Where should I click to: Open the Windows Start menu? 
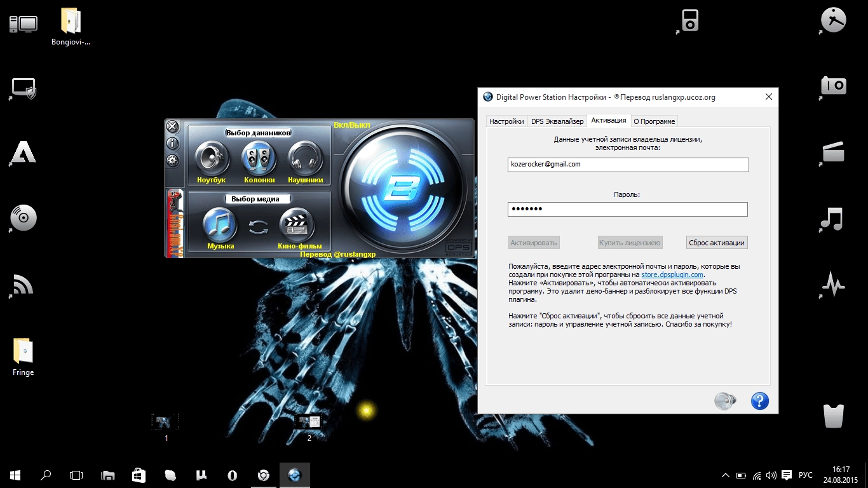(x=15, y=475)
